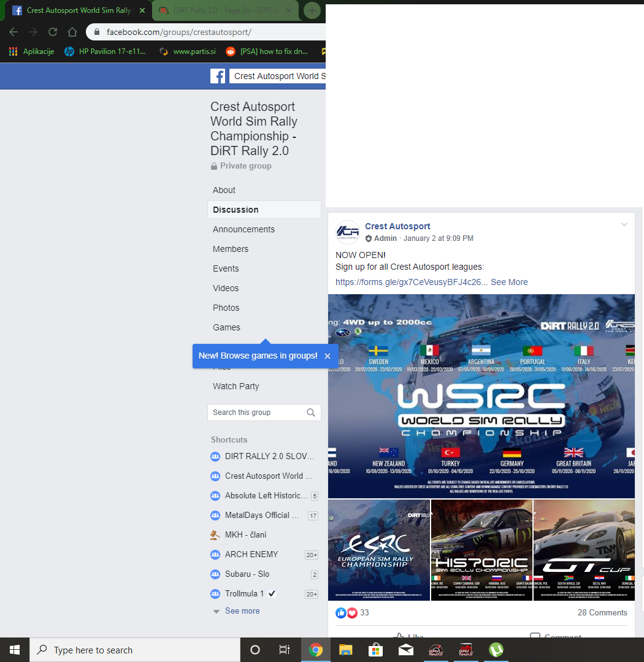
Task: Click the group icon beside ARCH ENEMY
Action: click(x=215, y=554)
